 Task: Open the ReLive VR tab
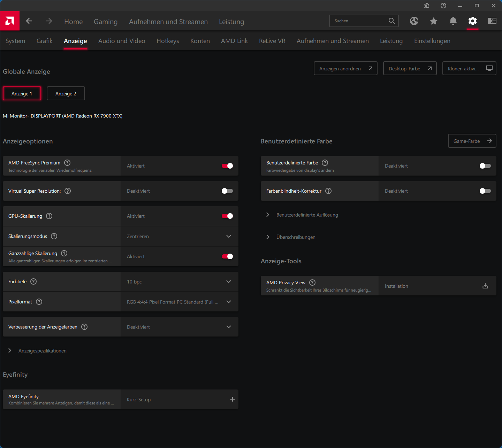272,41
